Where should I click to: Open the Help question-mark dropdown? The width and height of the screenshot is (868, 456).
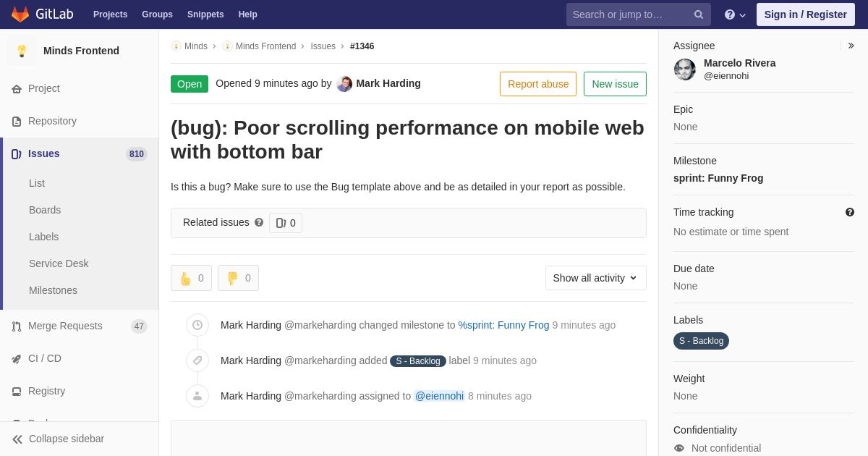pyautogui.click(x=734, y=14)
